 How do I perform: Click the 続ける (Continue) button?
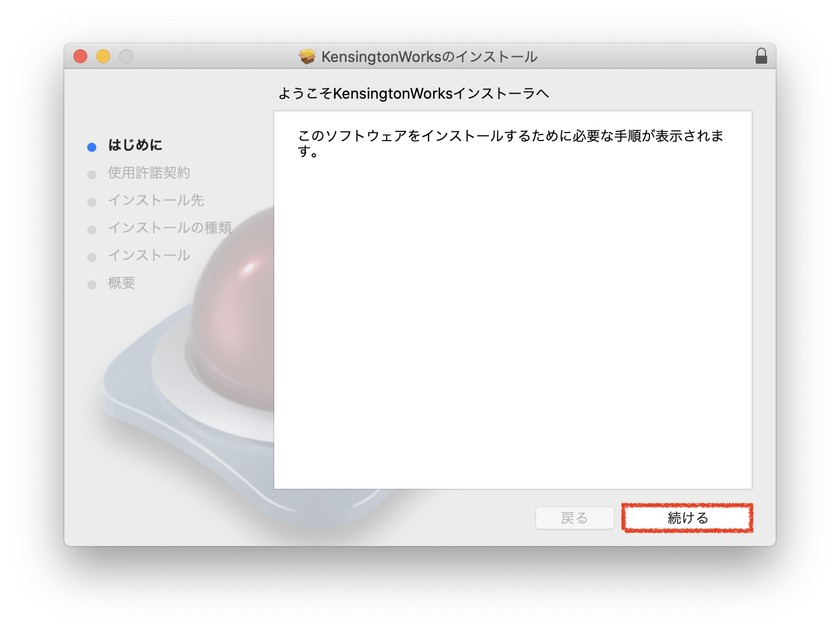pos(687,518)
